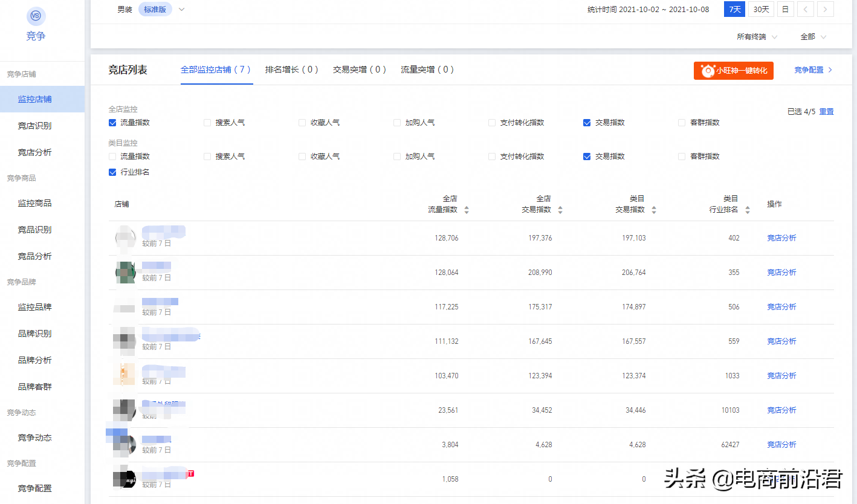This screenshot has height=504, width=857.
Task: Click 重置 to reset selected metrics
Action: point(826,112)
